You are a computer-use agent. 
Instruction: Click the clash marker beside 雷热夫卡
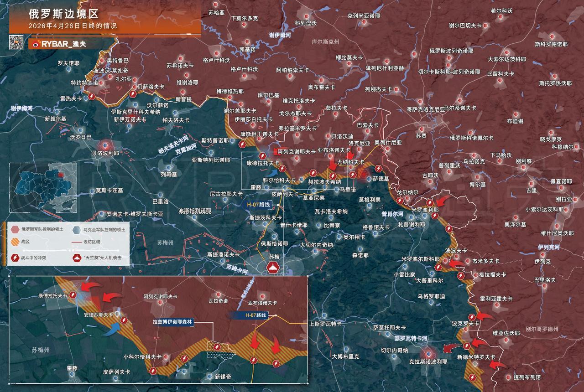[92, 97]
